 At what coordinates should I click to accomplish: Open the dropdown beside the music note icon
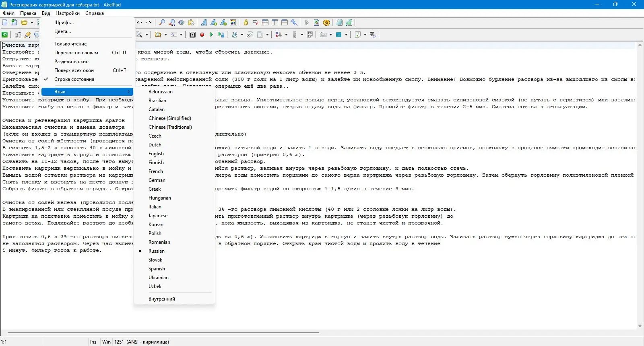tap(365, 35)
